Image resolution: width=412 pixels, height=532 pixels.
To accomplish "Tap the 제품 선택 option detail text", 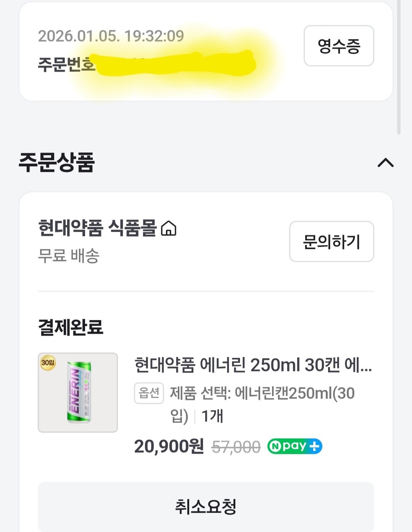I will point(262,393).
